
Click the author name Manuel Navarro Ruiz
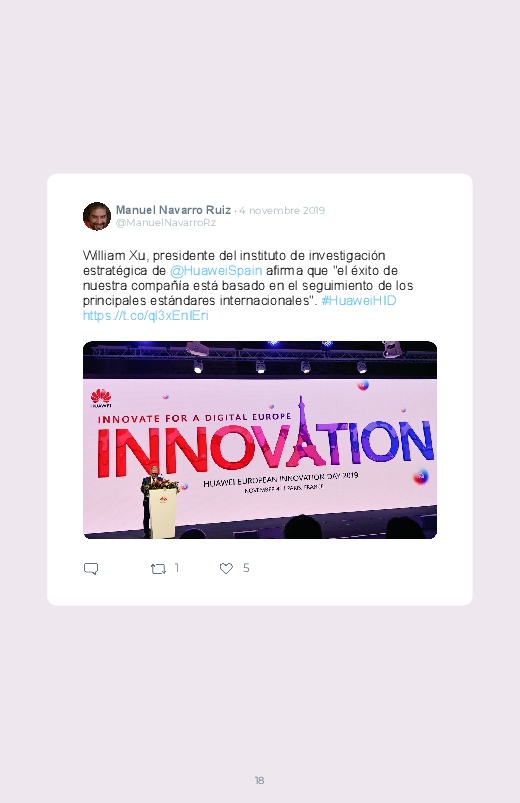tap(173, 210)
